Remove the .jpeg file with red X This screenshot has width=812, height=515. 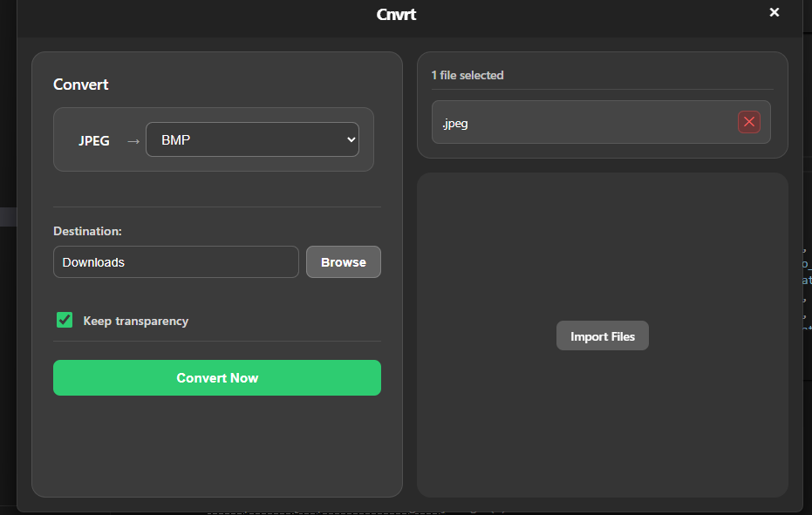[748, 122]
